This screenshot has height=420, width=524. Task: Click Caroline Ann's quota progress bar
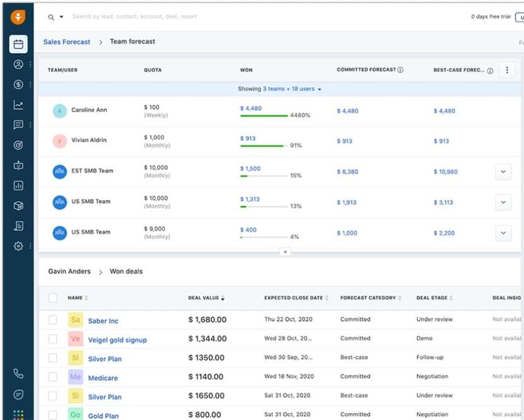(265, 116)
